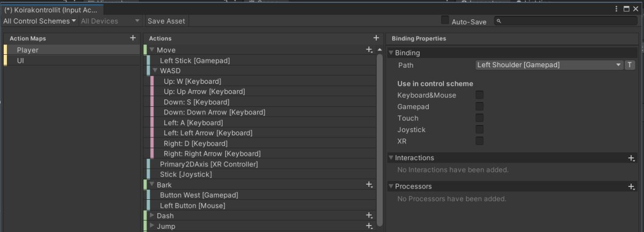Screen dimensions: 644x232
Task: Add binding to Move action
Action: tap(369, 49)
